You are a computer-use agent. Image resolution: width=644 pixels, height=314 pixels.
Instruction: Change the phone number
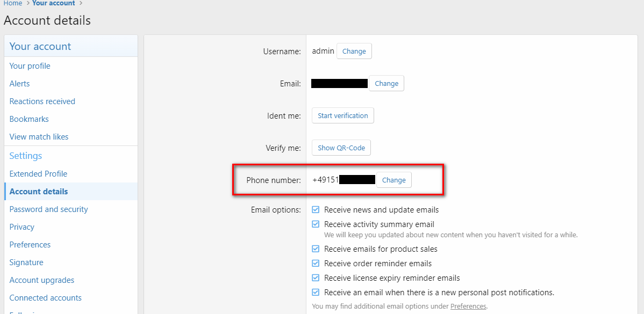coord(393,180)
